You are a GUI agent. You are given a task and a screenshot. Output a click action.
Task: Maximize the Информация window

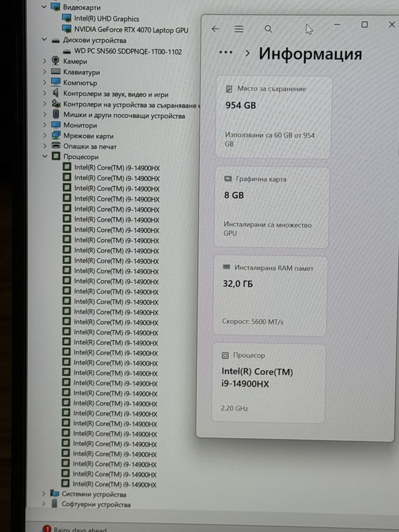[x=364, y=25]
